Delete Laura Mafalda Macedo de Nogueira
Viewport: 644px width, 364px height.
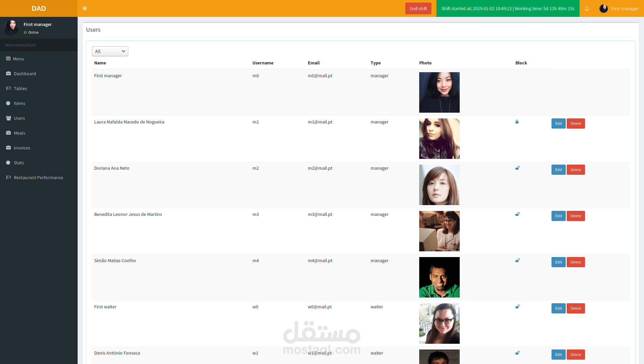[x=575, y=123]
